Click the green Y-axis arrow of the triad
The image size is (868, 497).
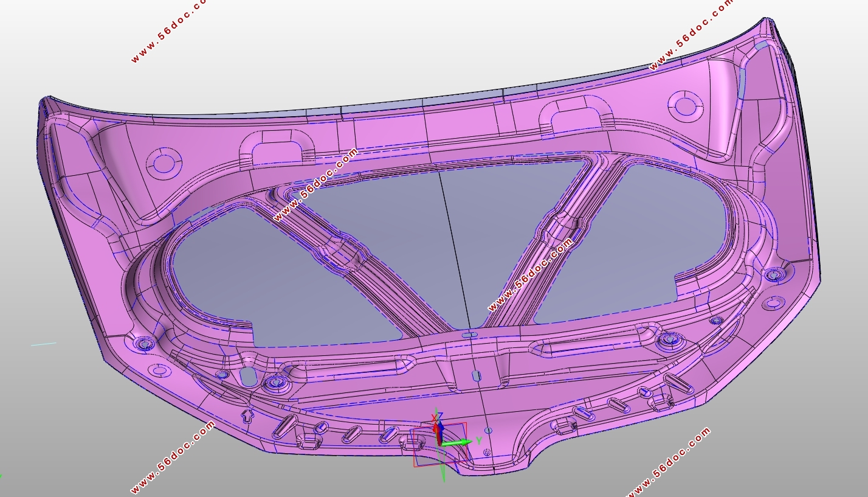pos(457,442)
